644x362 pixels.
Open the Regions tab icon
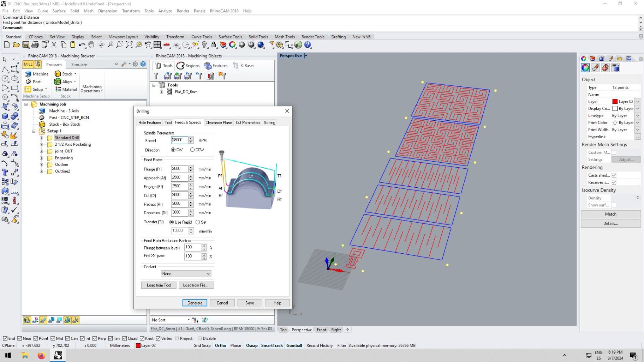pos(180,66)
